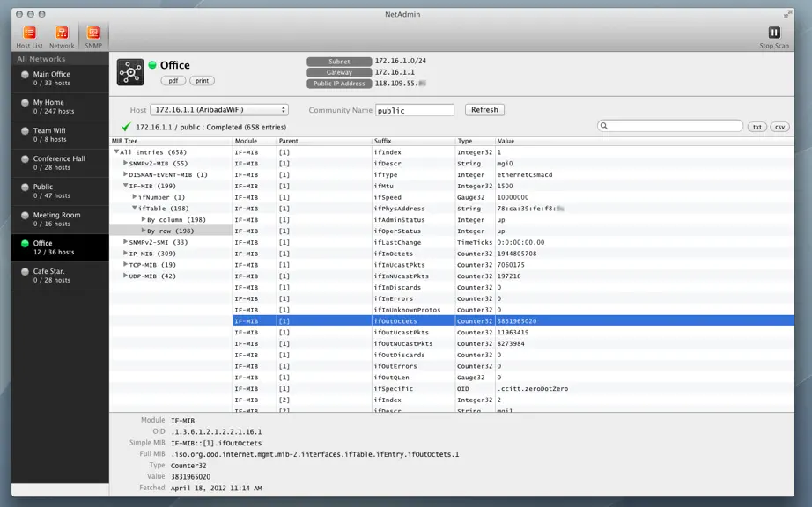Click the All Networks header
Viewport: 812px width, 507px height.
(x=41, y=59)
